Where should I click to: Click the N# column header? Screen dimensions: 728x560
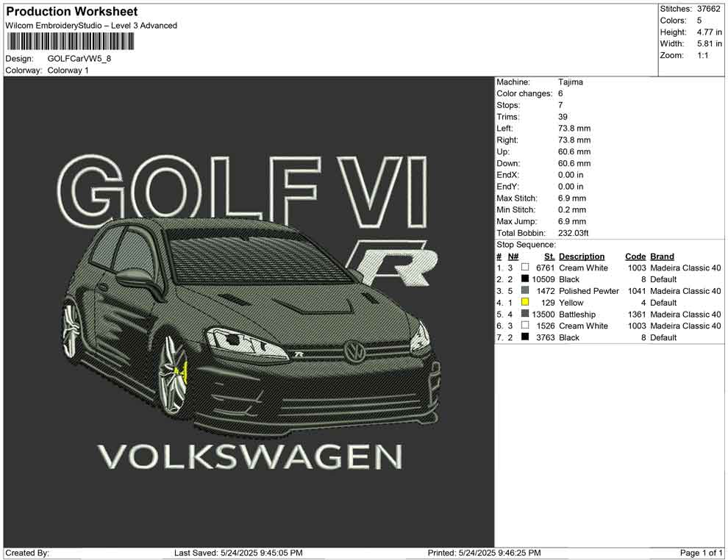513,256
